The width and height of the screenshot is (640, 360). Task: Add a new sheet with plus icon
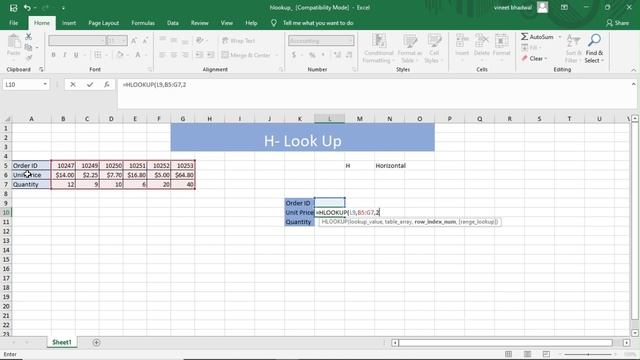click(96, 342)
